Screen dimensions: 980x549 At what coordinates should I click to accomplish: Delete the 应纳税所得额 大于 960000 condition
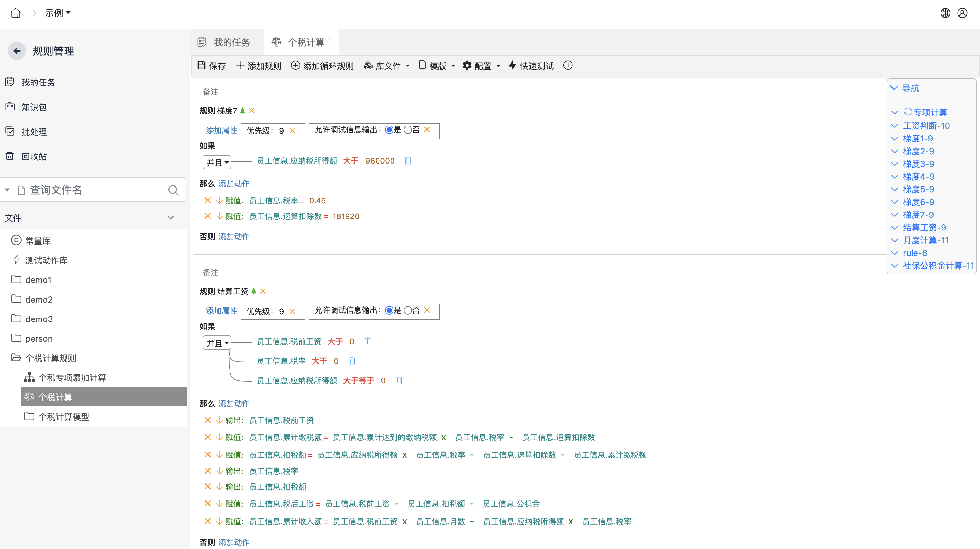pyautogui.click(x=408, y=161)
